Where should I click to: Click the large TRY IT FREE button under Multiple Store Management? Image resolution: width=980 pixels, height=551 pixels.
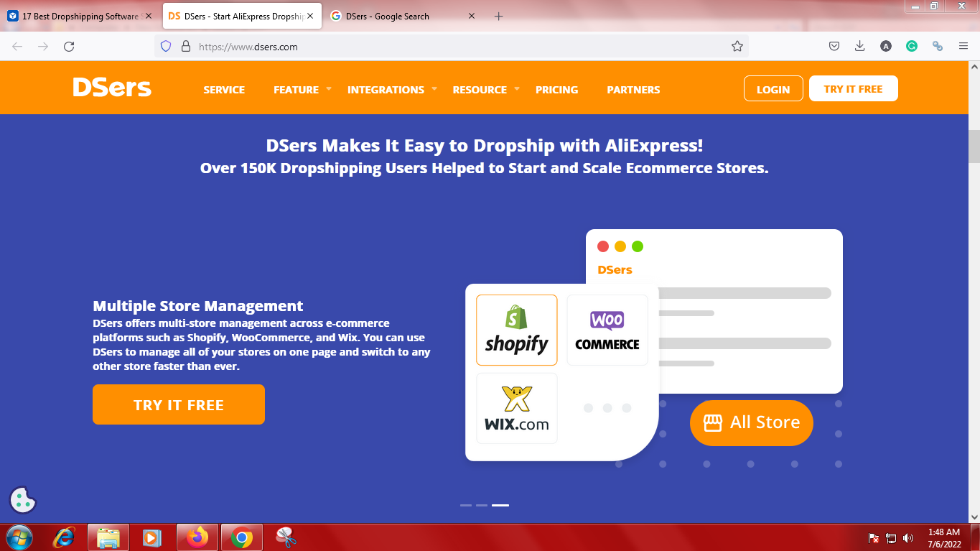coord(179,404)
